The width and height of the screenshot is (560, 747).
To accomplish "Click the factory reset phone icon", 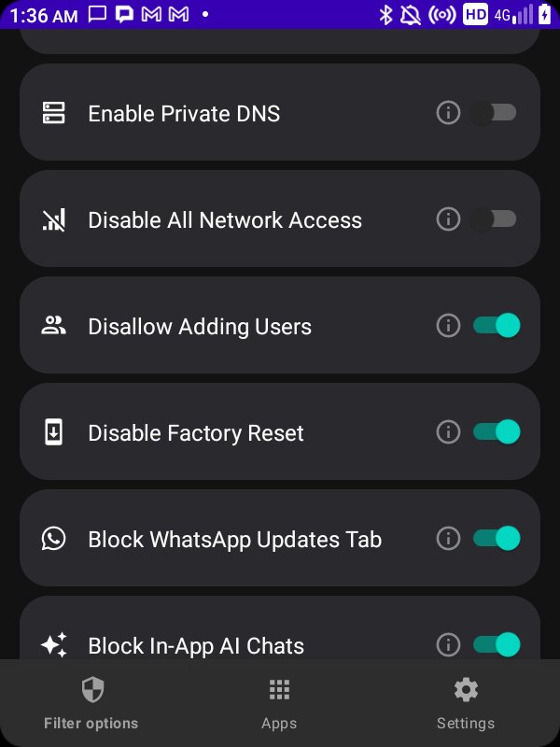I will click(x=55, y=431).
